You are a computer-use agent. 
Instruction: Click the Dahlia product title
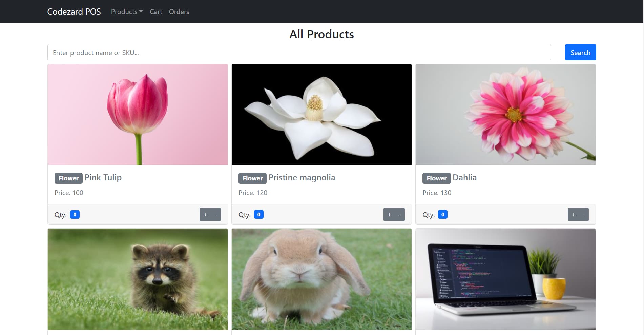click(464, 177)
